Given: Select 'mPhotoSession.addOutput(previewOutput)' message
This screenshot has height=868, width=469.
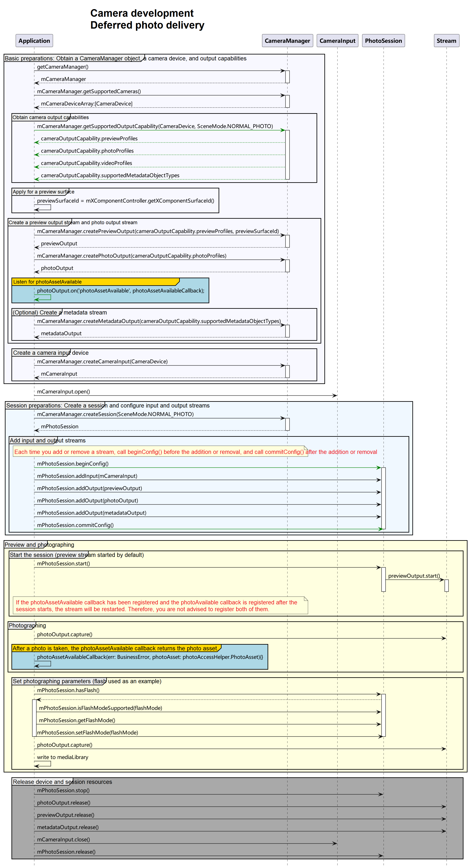Looking at the screenshot, I should pos(90,488).
